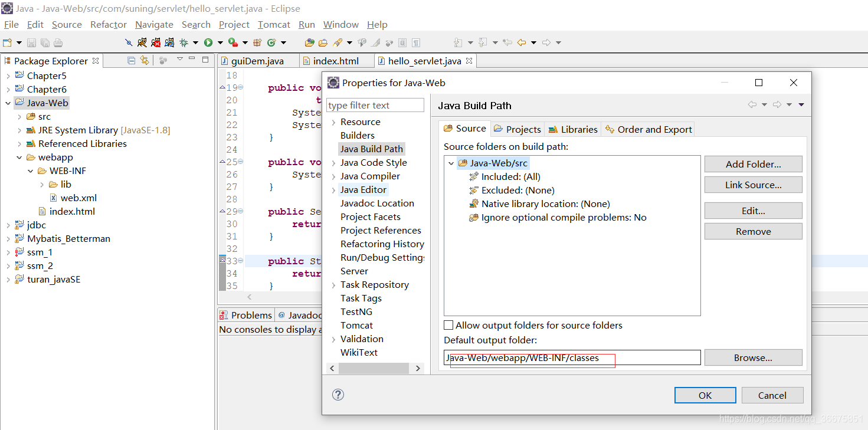
Task: Collapse the webapp folder
Action: click(19, 157)
